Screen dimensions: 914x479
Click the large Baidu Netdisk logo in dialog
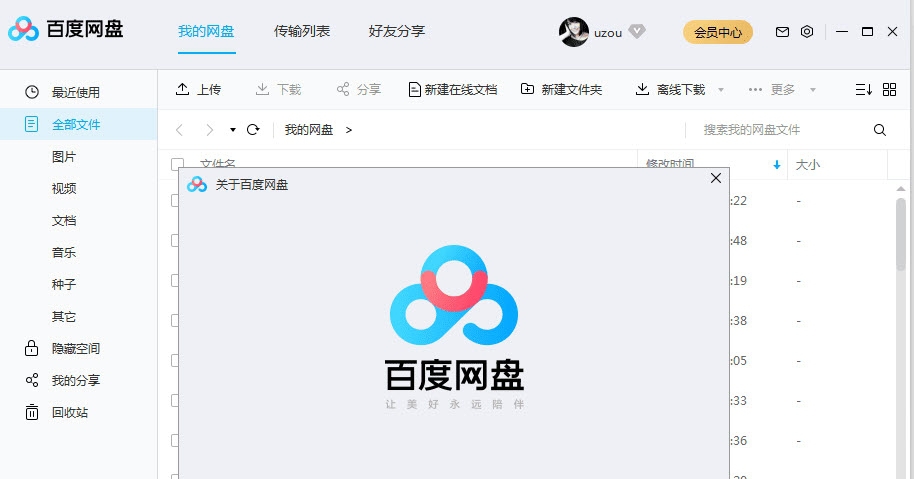pos(454,295)
